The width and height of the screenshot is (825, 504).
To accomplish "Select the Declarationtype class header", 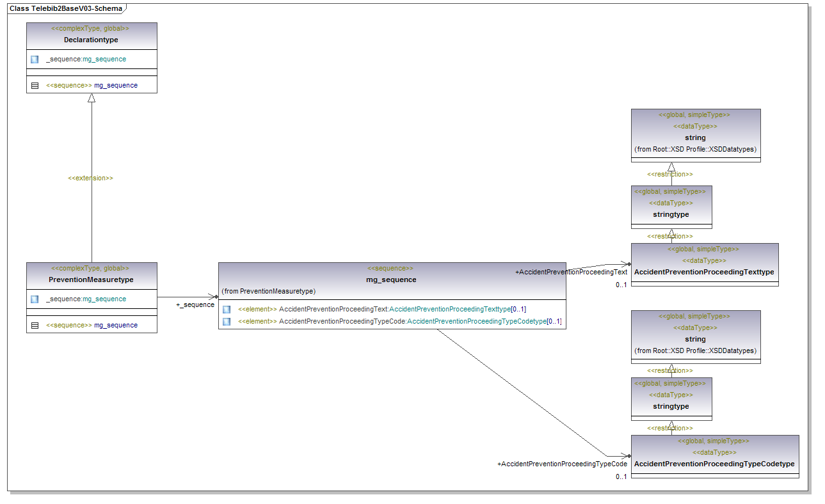I will pos(92,40).
